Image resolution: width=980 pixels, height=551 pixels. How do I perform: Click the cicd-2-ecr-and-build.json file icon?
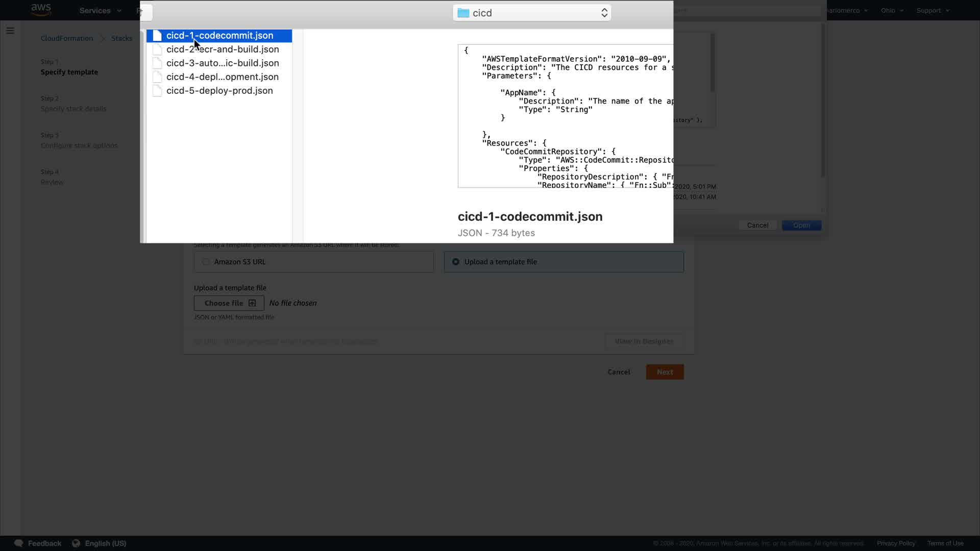(x=157, y=49)
